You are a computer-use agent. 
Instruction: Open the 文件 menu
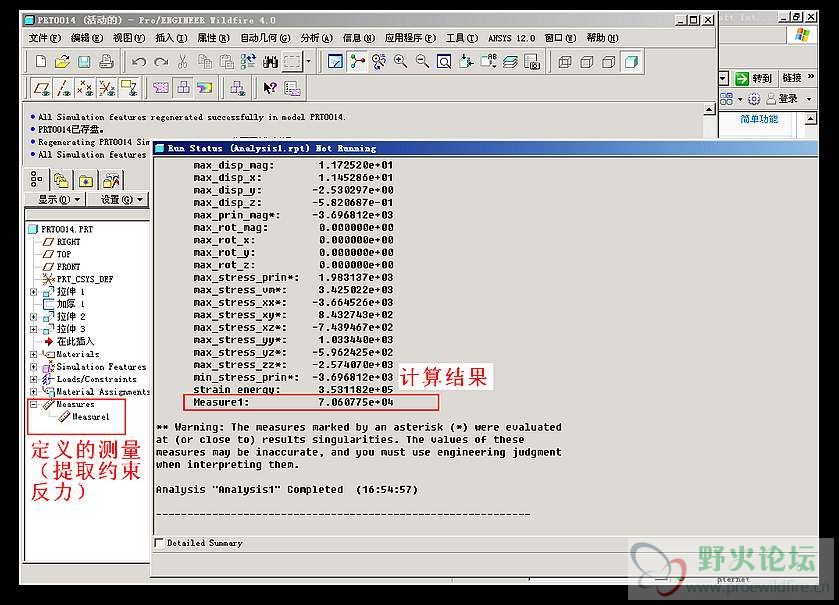(x=45, y=38)
